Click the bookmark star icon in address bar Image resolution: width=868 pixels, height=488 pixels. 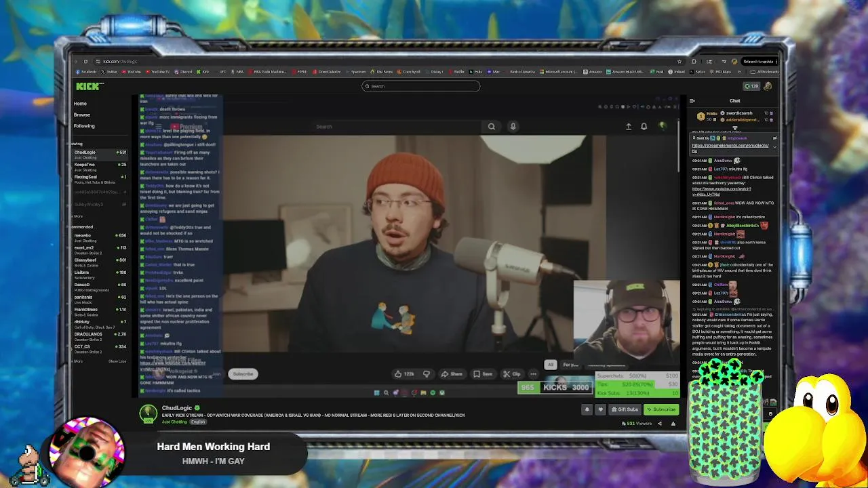pos(679,62)
